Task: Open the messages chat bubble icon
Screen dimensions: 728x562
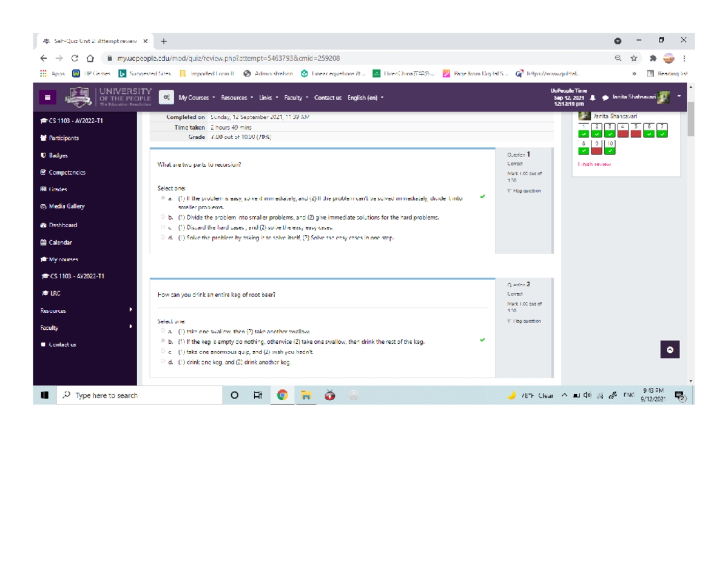Action: pyautogui.click(x=605, y=98)
